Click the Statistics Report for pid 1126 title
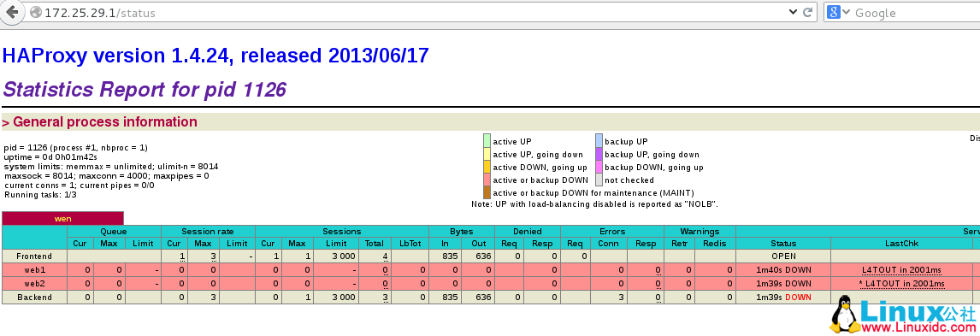The width and height of the screenshot is (980, 336). pos(145,90)
